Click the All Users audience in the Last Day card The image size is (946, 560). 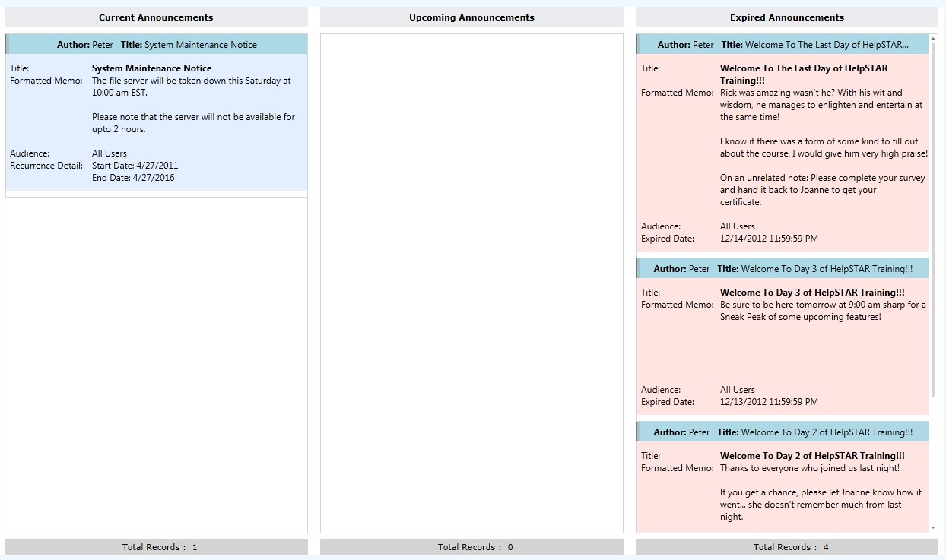point(738,226)
